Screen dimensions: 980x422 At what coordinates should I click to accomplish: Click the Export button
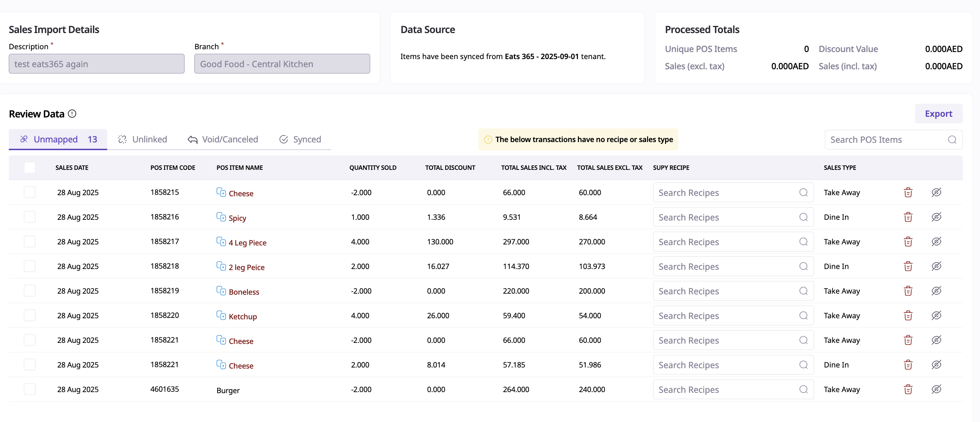coord(938,114)
